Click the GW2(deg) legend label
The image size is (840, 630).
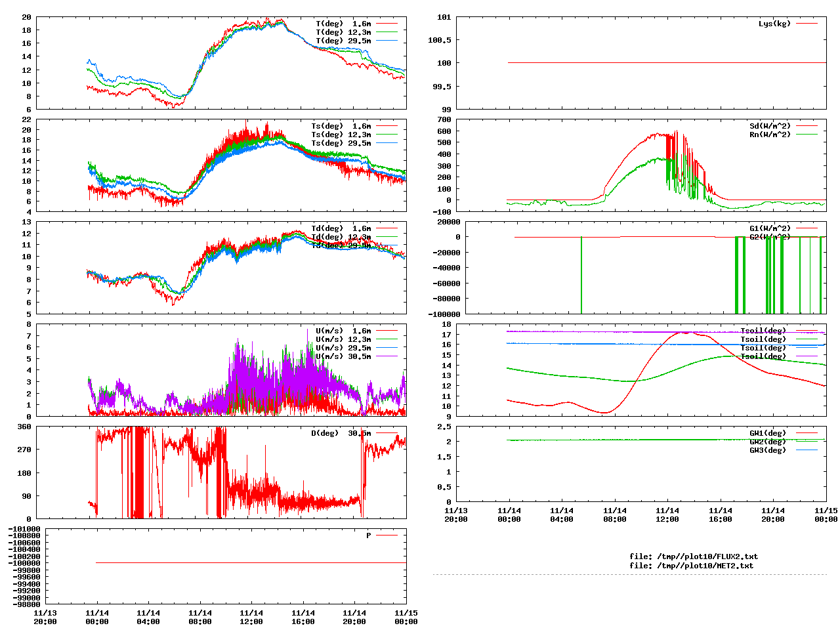coord(768,442)
